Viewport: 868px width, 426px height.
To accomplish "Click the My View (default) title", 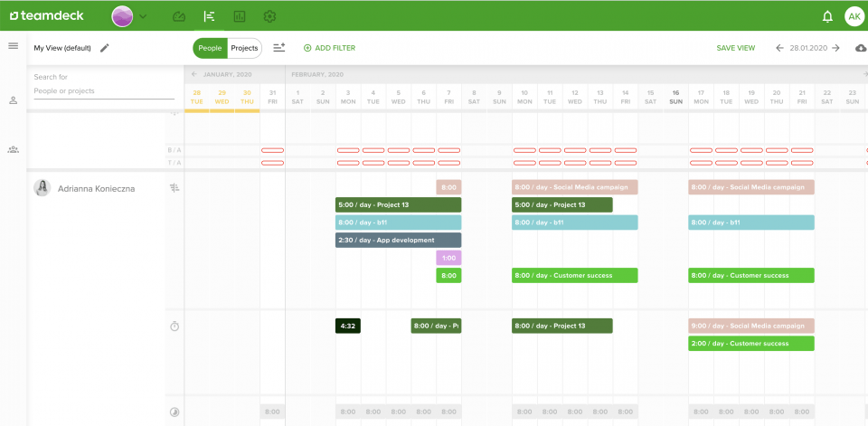I will 62,48.
